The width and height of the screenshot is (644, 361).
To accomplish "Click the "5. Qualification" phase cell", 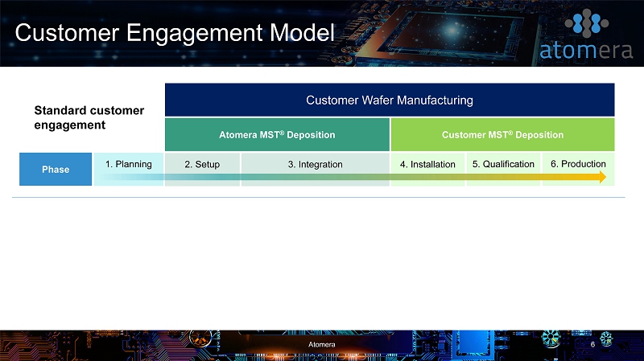I will (503, 169).
